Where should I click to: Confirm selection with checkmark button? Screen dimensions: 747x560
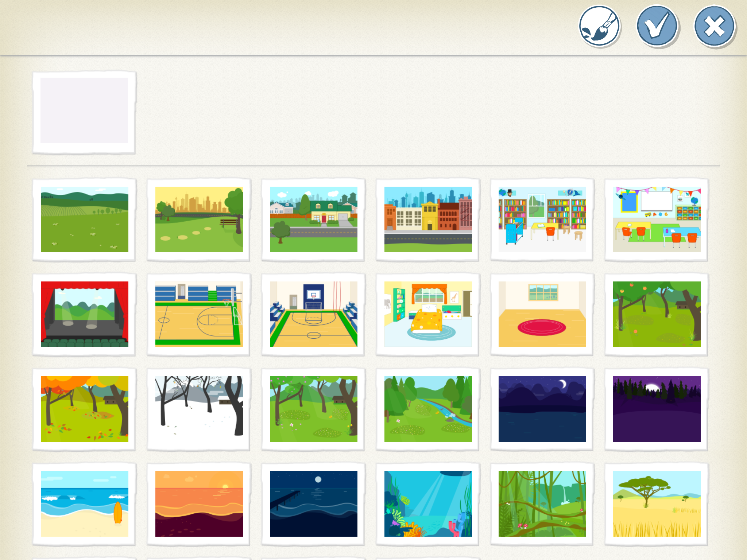pyautogui.click(x=657, y=26)
